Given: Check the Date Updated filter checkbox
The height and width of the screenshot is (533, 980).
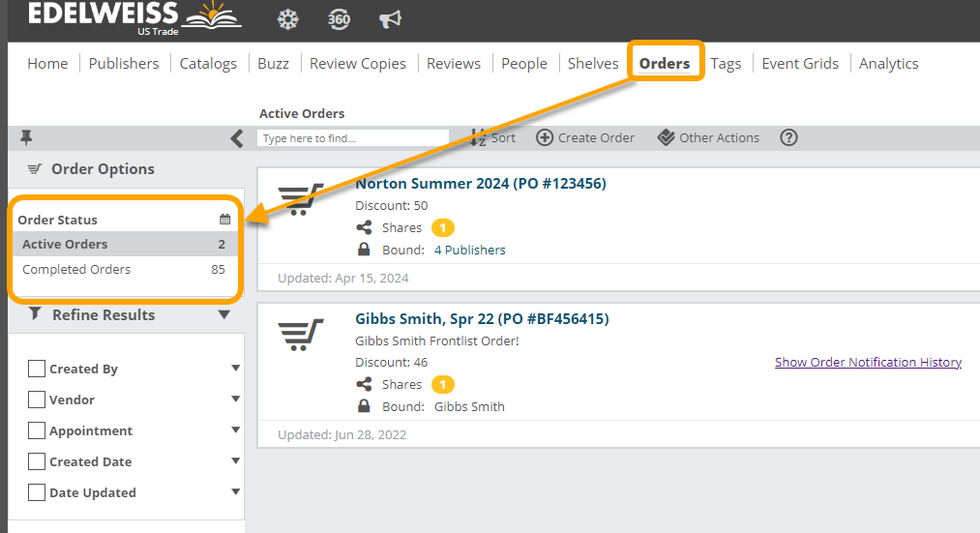Looking at the screenshot, I should [x=37, y=492].
